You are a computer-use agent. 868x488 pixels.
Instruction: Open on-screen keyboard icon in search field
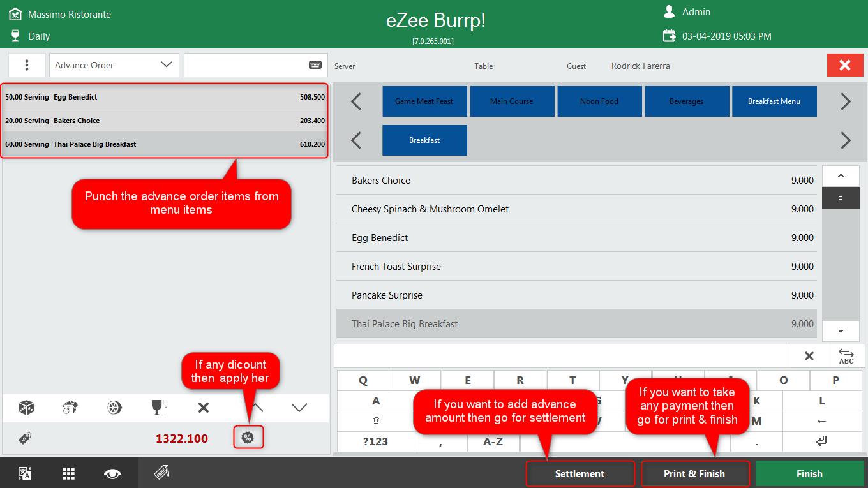coord(315,65)
